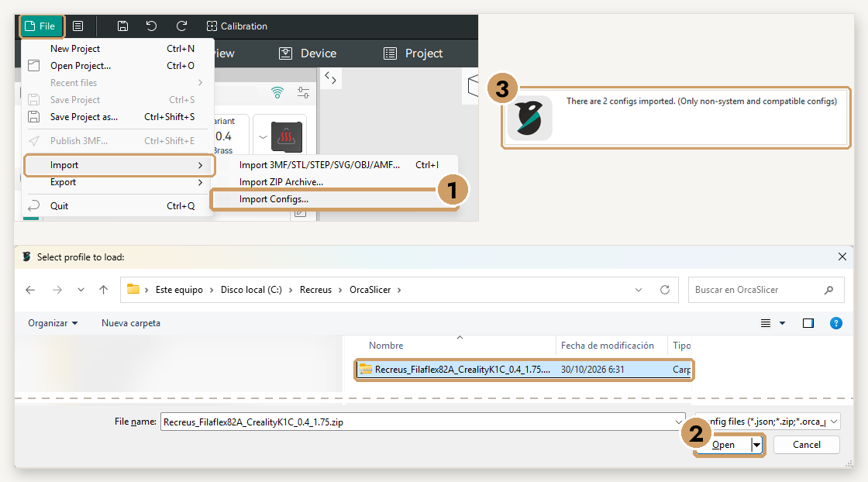Viewport: 868px width, 482px height.
Task: Select the Recreus_Filaflex82A_CrealityK1C zip file
Action: [x=524, y=370]
